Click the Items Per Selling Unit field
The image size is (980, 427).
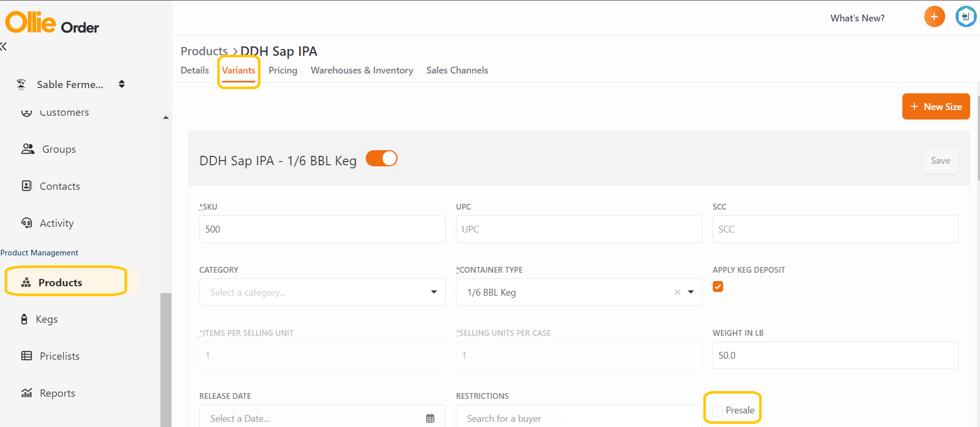pos(322,355)
